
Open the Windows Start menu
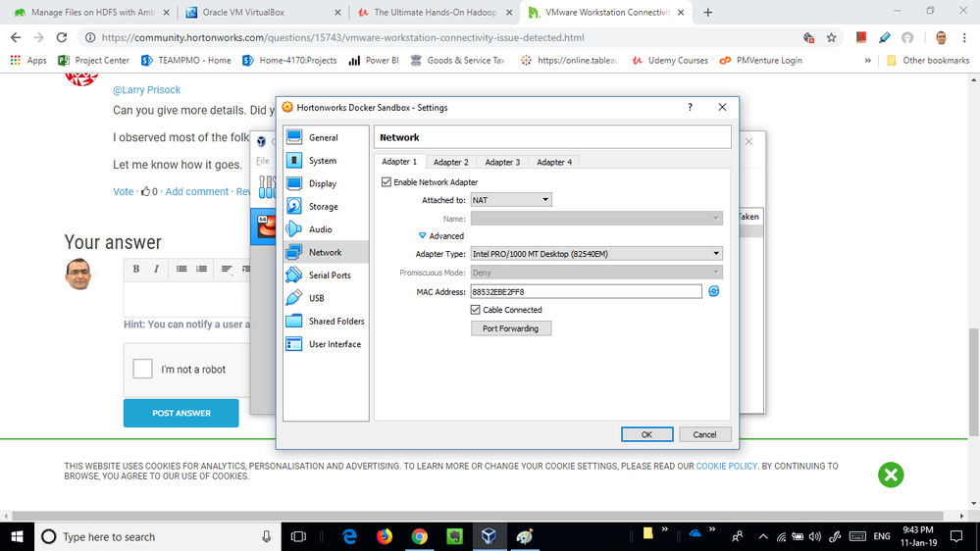click(17, 536)
